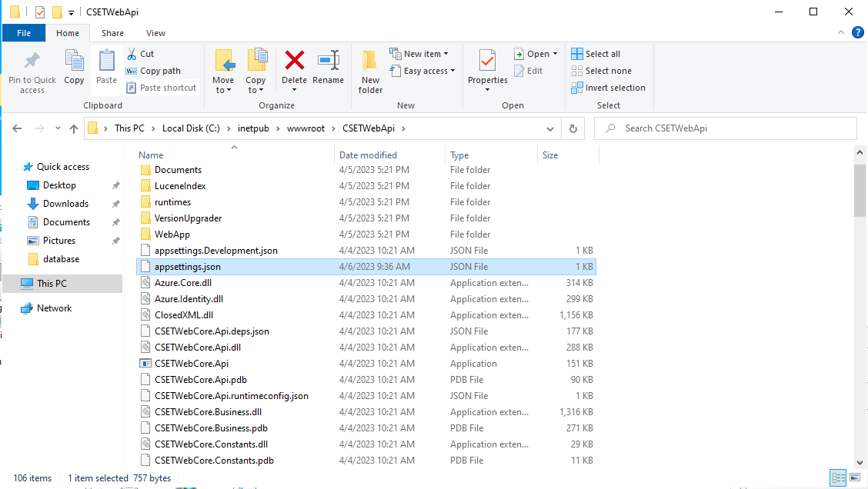Go up one folder level arrow
868x489 pixels.
point(74,128)
